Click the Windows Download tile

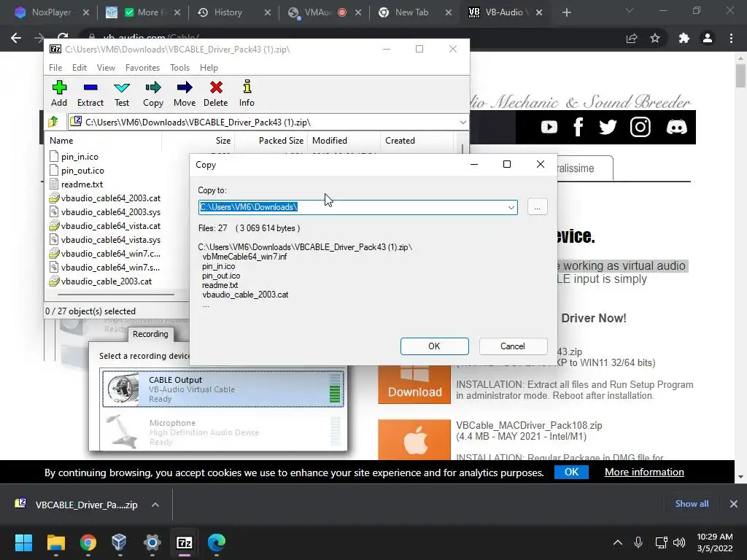point(414,385)
